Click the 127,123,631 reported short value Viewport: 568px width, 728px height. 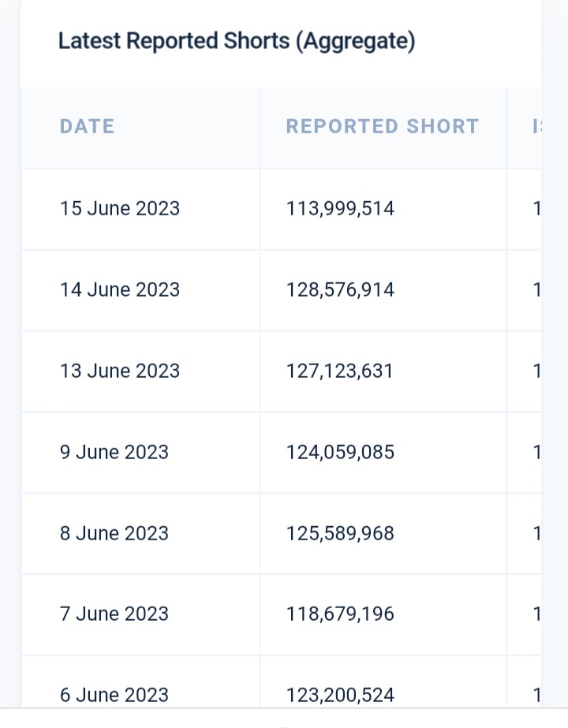coord(339,371)
